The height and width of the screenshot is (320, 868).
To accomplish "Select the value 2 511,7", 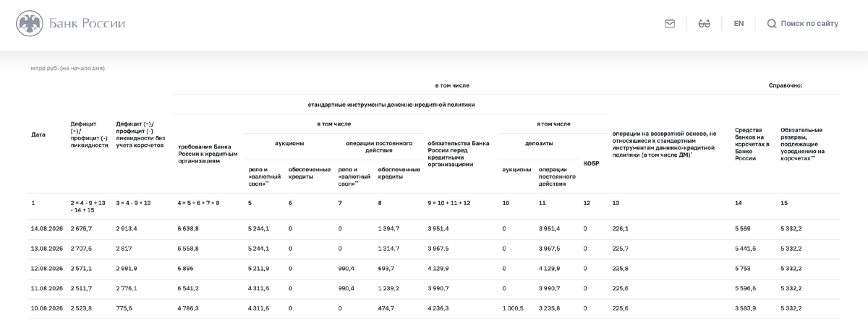I will pyautogui.click(x=81, y=288).
